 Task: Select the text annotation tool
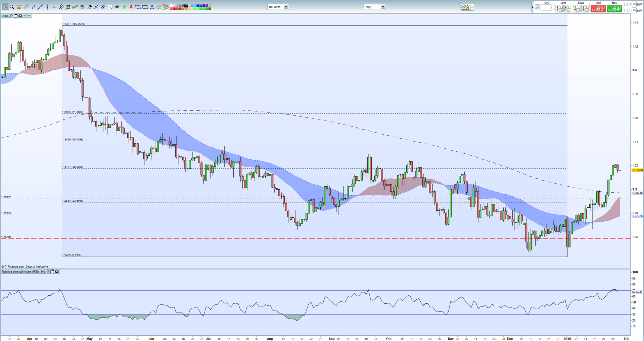click(110, 7)
